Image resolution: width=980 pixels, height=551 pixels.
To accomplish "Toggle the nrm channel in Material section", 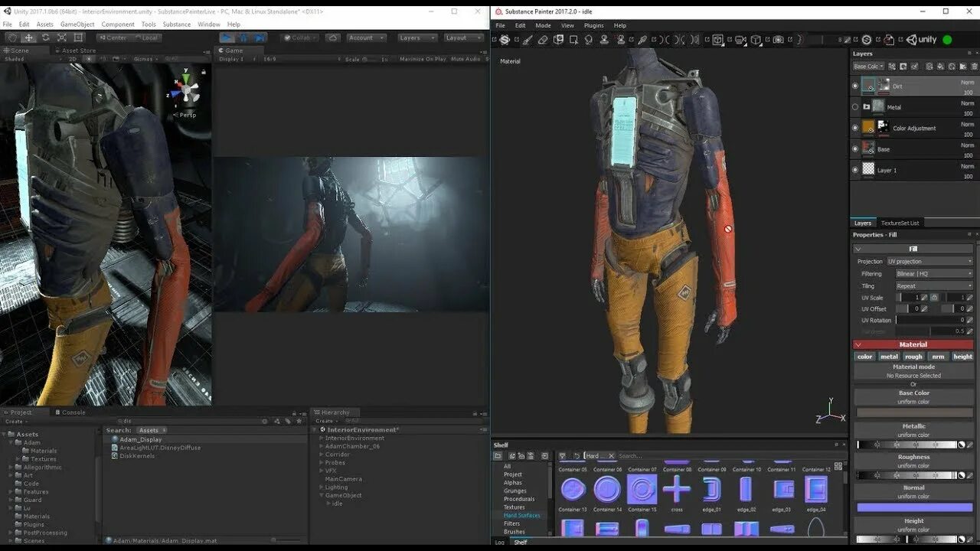I will [938, 357].
